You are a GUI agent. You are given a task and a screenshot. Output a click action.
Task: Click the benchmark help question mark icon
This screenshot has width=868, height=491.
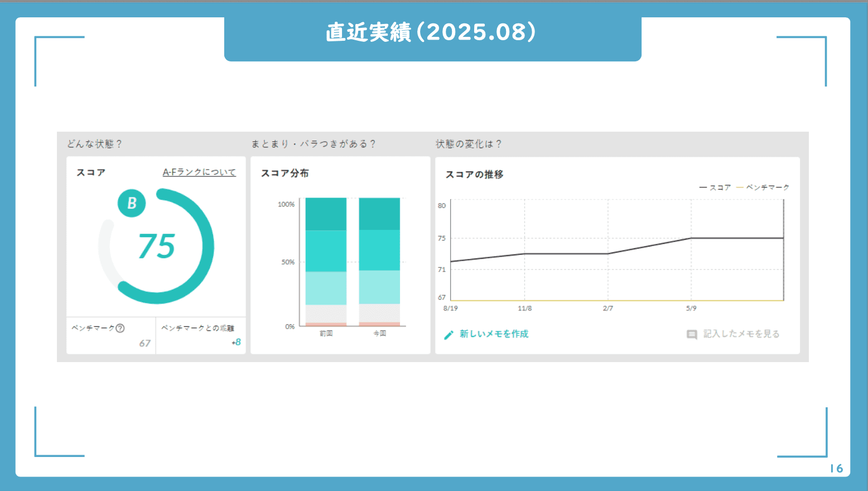pyautogui.click(x=120, y=328)
